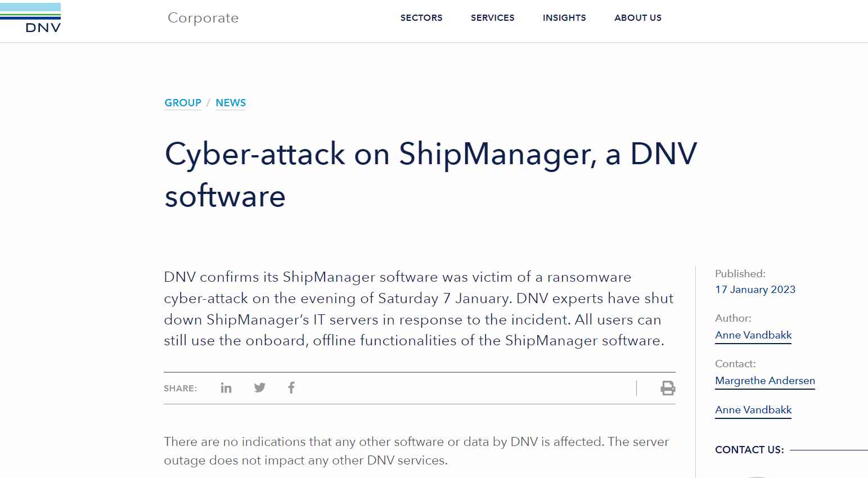The image size is (868, 478).
Task: Open the Insights menu
Action: 564,18
